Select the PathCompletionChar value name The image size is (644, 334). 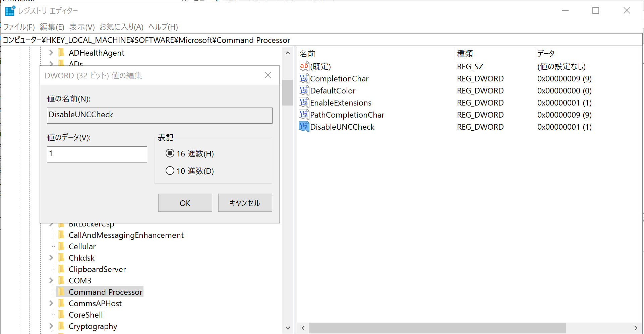tap(347, 115)
